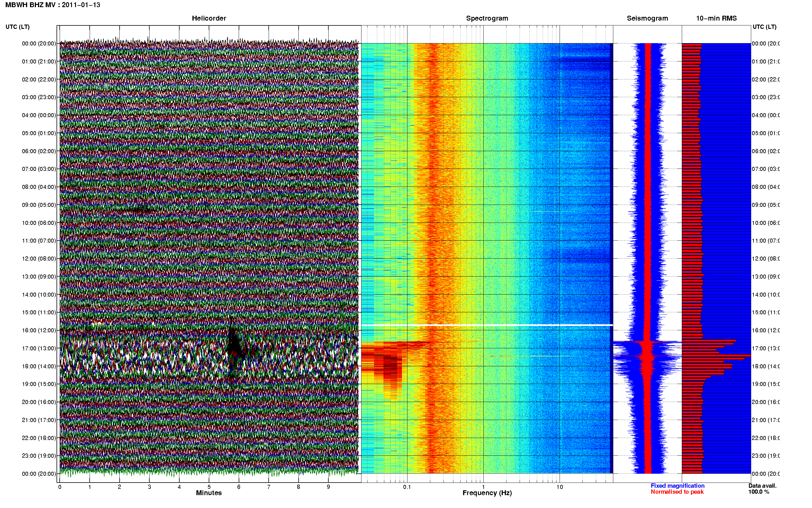Screen dimensions: 812x508
Task: Click the helicorder minute tick label 9
Action: pyautogui.click(x=328, y=487)
